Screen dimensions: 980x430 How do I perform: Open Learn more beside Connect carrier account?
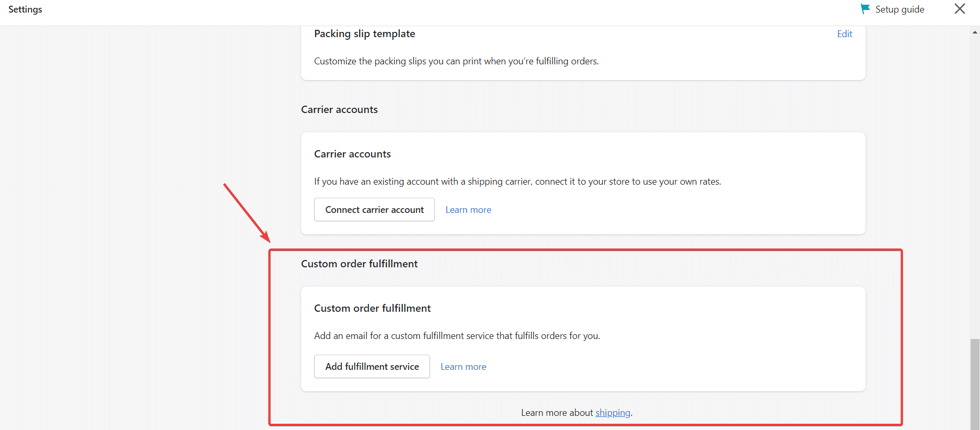coord(468,210)
